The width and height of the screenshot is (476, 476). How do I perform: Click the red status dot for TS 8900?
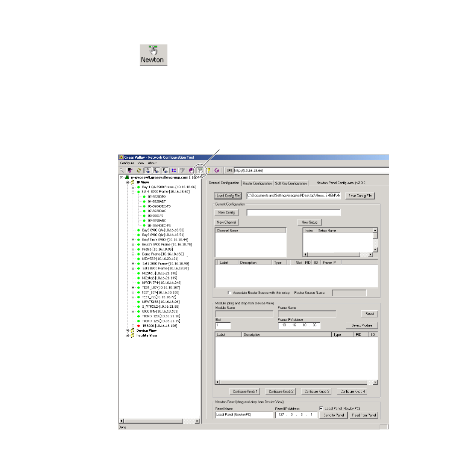[x=139, y=326]
